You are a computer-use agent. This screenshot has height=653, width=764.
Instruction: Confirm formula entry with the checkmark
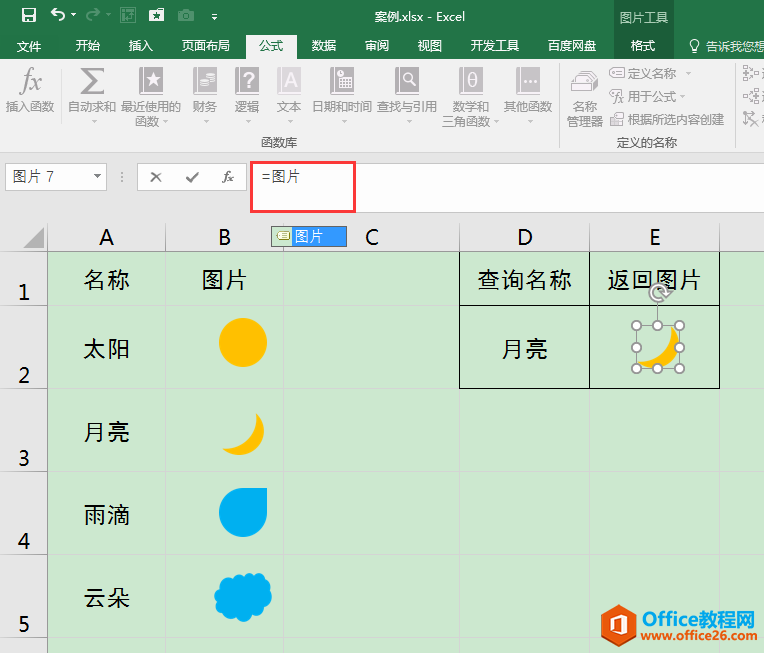pos(191,177)
